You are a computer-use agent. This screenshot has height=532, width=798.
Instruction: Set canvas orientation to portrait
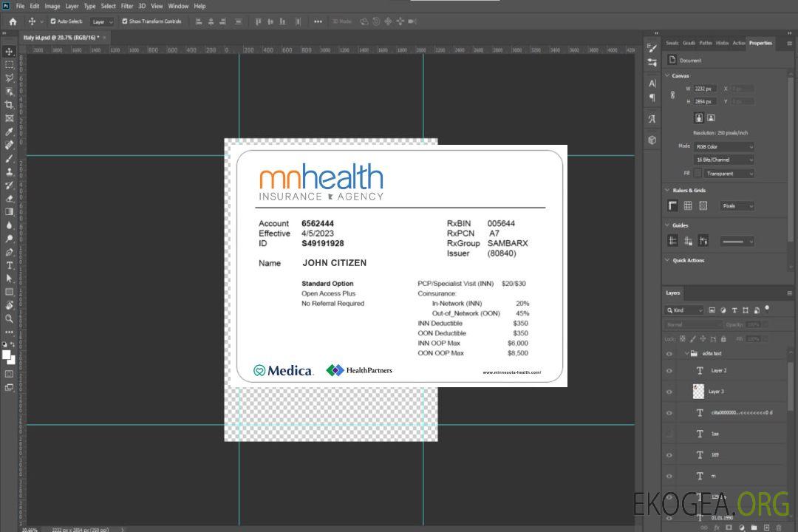point(699,118)
